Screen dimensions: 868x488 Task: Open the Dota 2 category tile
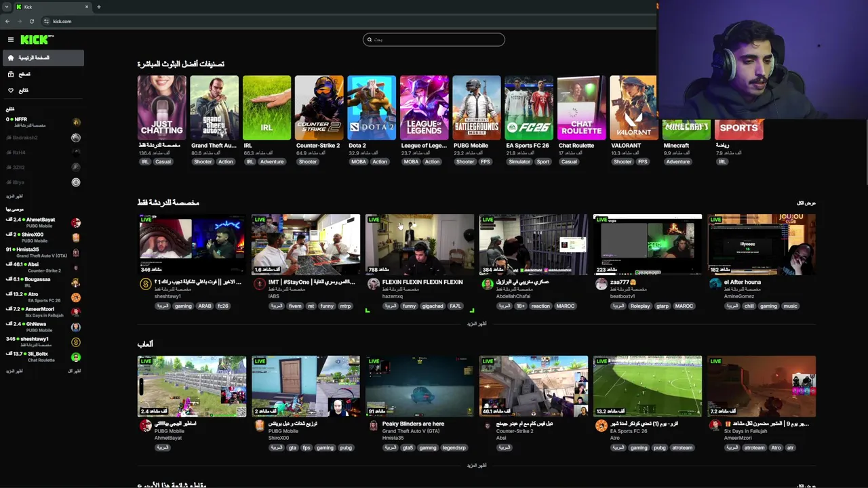[372, 107]
